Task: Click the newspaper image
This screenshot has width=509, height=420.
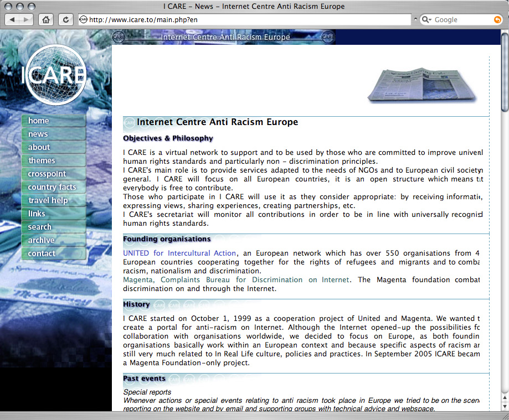Action: click(421, 86)
